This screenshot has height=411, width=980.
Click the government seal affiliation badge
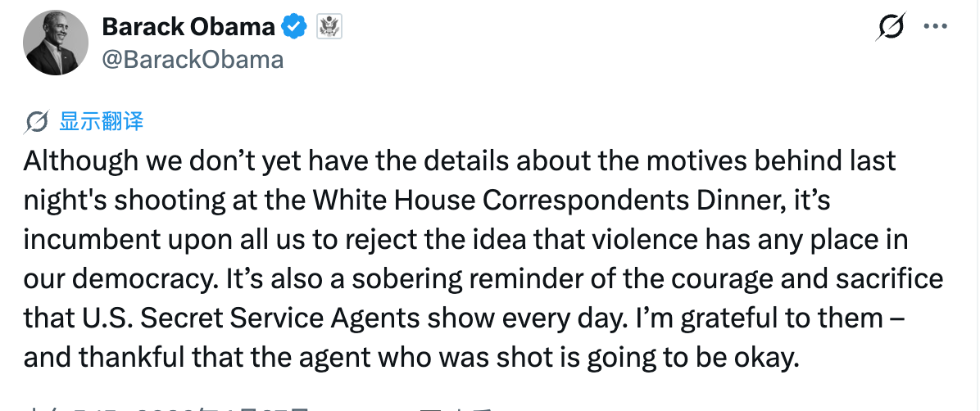pos(329,27)
